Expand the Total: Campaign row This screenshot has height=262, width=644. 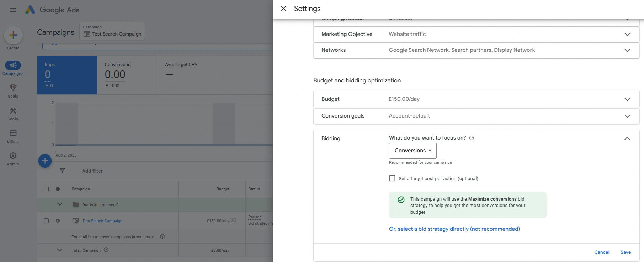click(x=60, y=250)
